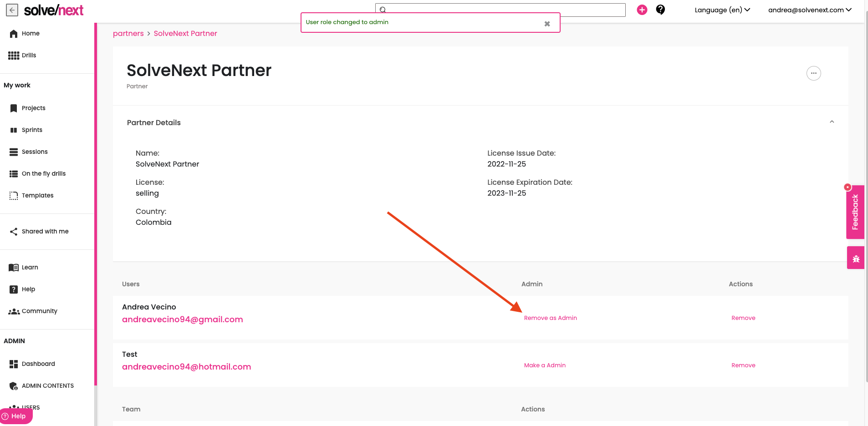Open Shared with me
Image resolution: width=868 pixels, height=426 pixels.
(x=45, y=232)
